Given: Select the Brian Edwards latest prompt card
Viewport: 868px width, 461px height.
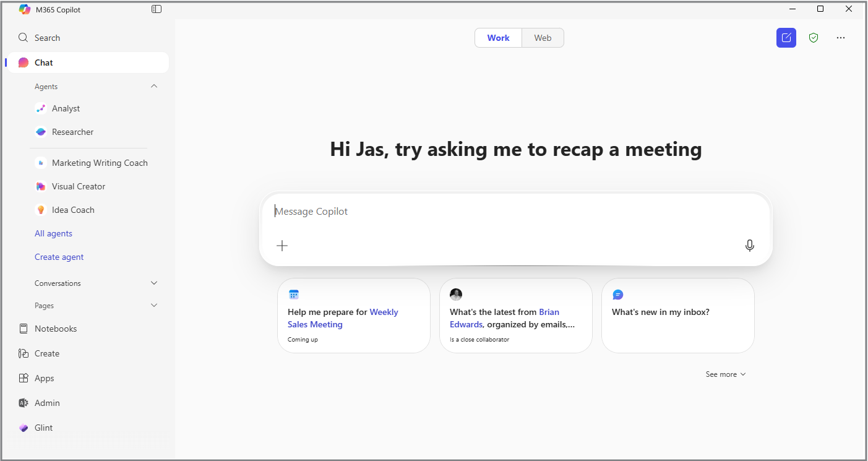Looking at the screenshot, I should (516, 316).
